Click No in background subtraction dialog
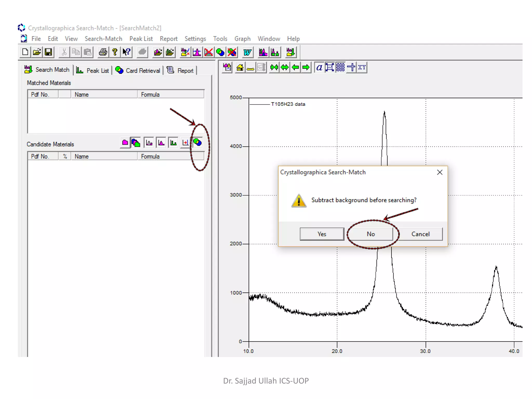Screen dimensions: 532x399 click(x=371, y=234)
